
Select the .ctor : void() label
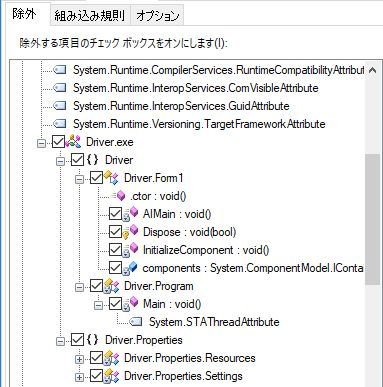pyautogui.click(x=158, y=196)
